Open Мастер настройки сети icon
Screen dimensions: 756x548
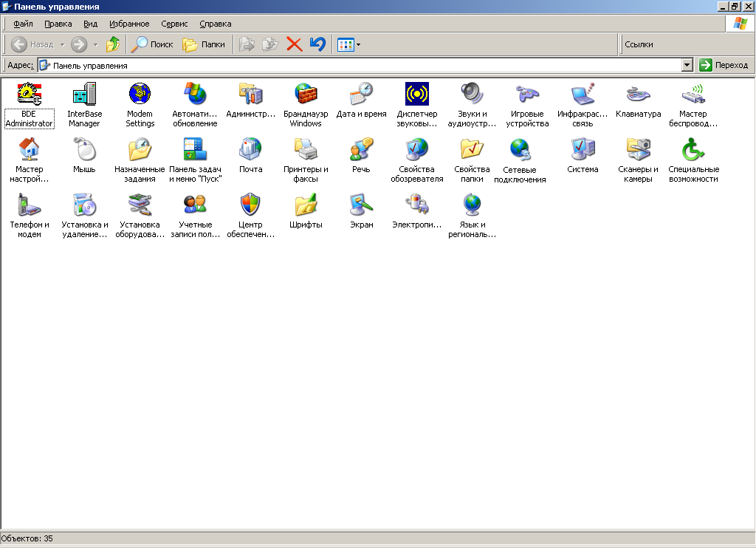[29, 149]
